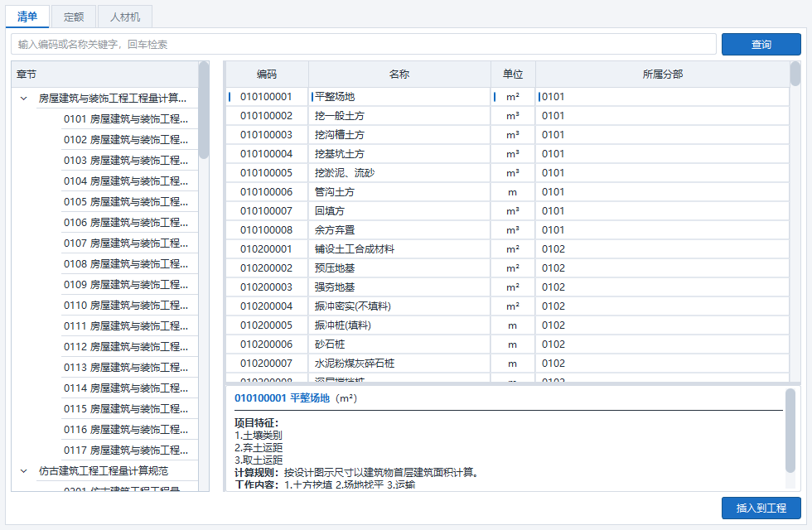
Task: Click the chapter tree vertical scrollbar
Action: pyautogui.click(x=204, y=109)
